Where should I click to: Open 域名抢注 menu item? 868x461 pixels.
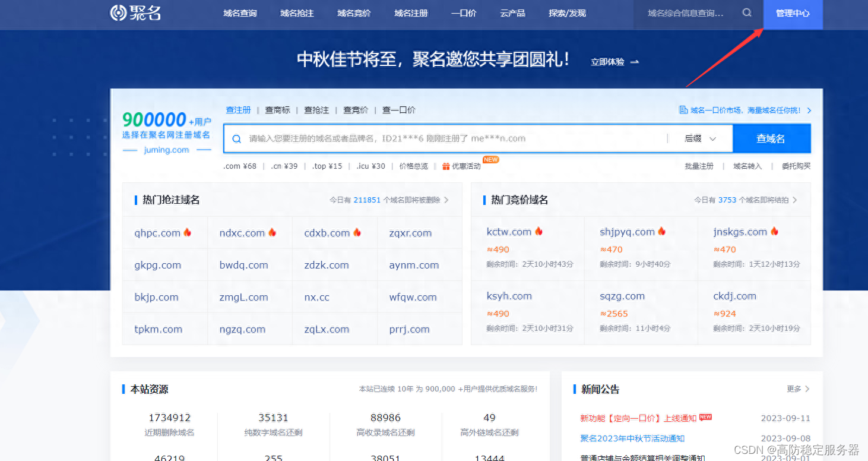pos(297,13)
